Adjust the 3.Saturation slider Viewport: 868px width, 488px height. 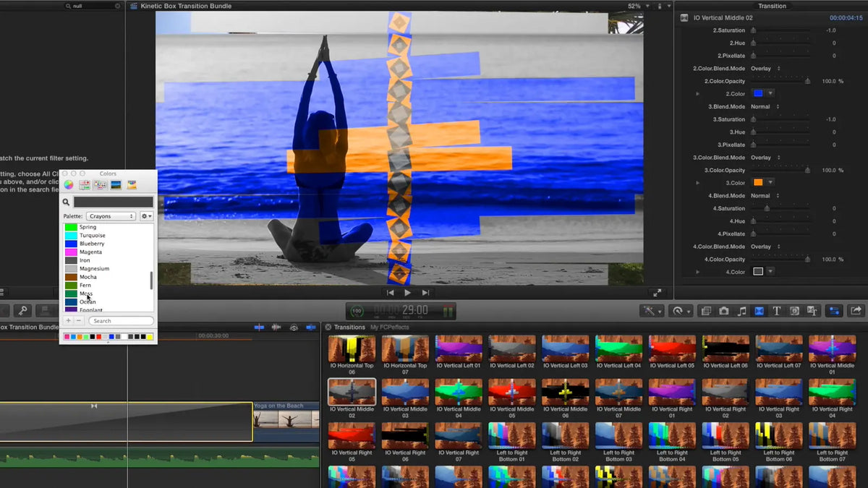pyautogui.click(x=780, y=119)
